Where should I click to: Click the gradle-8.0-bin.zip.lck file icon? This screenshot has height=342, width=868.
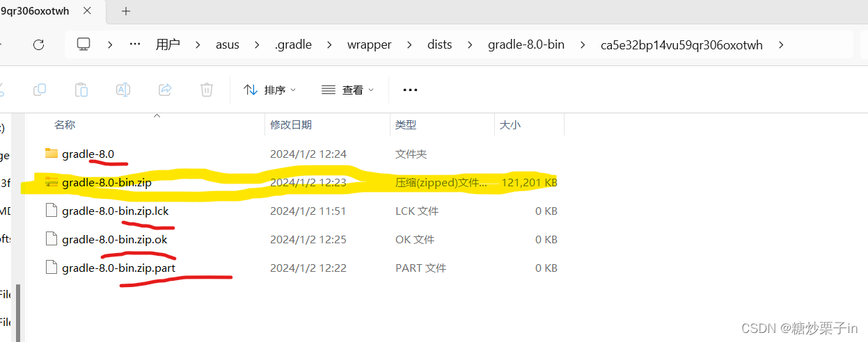(51, 211)
